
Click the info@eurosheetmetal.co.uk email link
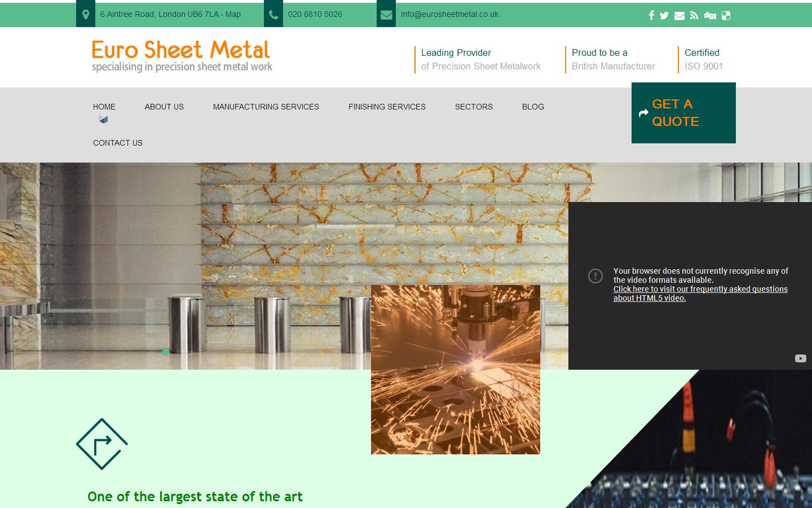click(449, 14)
